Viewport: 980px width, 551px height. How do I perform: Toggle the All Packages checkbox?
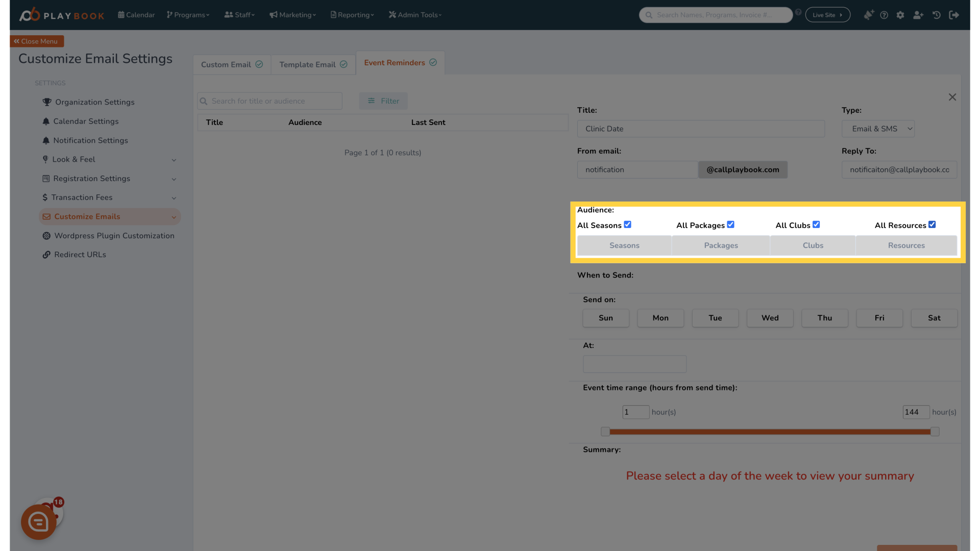pyautogui.click(x=730, y=224)
